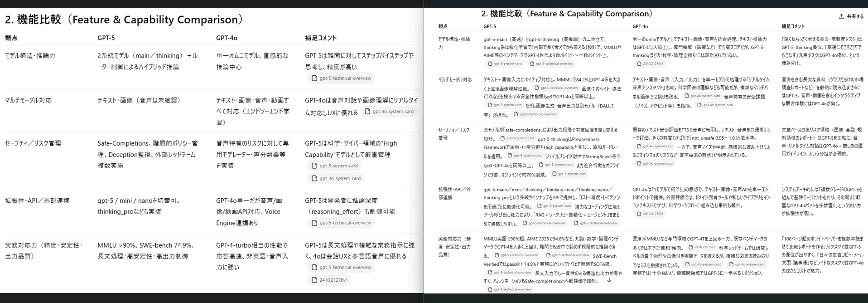
Task: Open gpt-5-system-card chip before gpt-5-thinkingはPreparedness
Action: pos(516,138)
